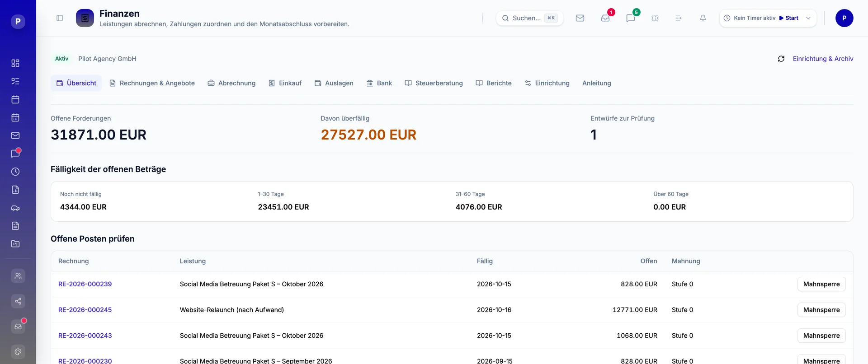Open the people contacts sidebar icon
This screenshot has height=364, width=868.
tap(18, 276)
